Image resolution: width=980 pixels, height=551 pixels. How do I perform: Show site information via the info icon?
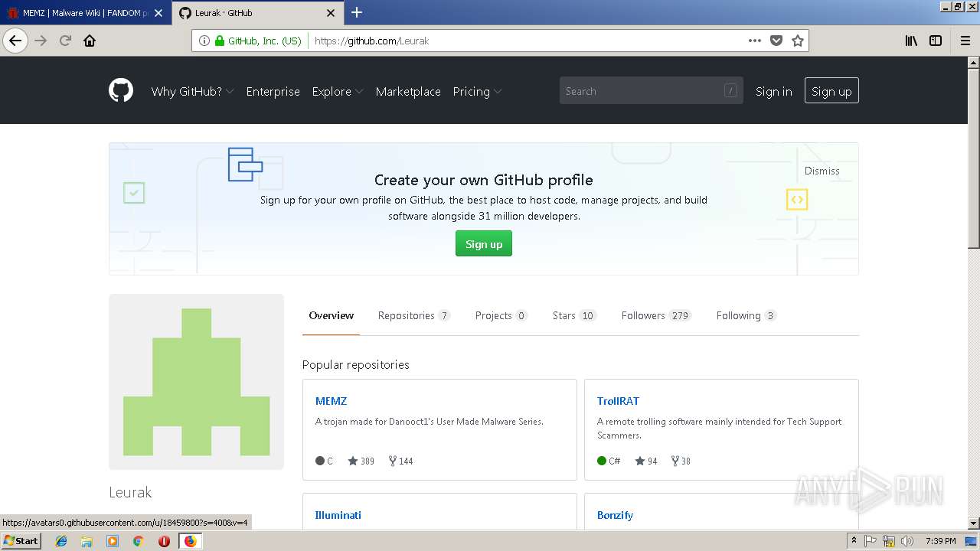(204, 41)
